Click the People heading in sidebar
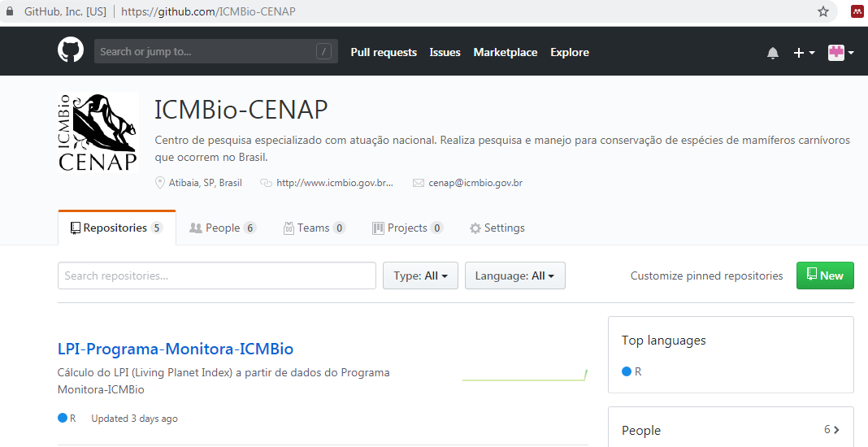This screenshot has width=868, height=447. pos(641,431)
